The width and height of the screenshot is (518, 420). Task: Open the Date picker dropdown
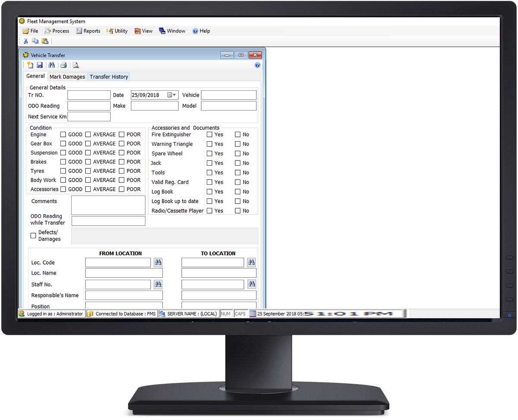[x=172, y=95]
